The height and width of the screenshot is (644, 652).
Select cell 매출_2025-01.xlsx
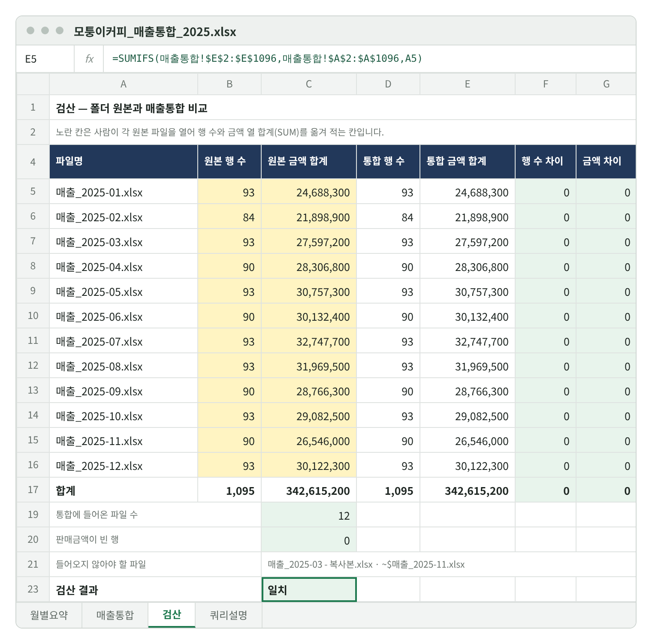pos(124,192)
